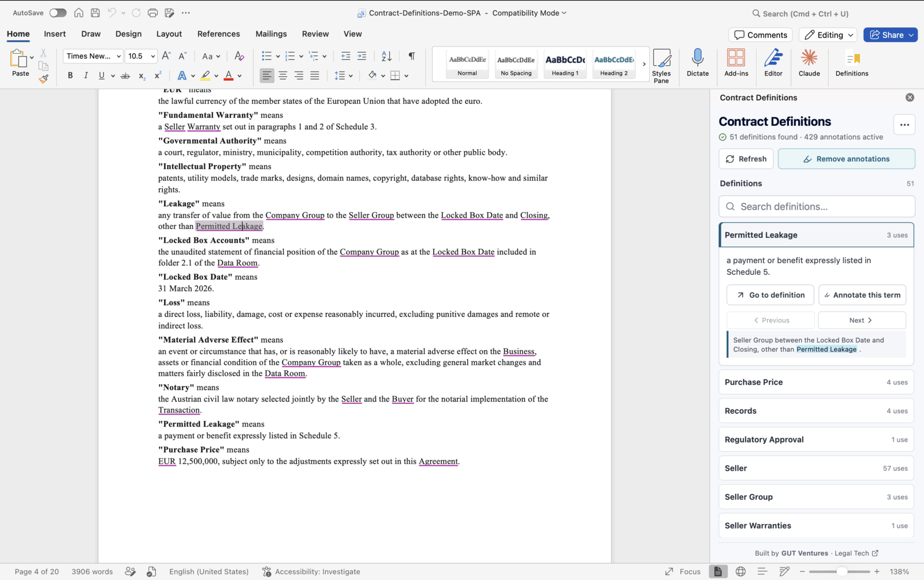Image resolution: width=924 pixels, height=580 pixels.
Task: Click the Search definitions field
Action: (x=817, y=207)
